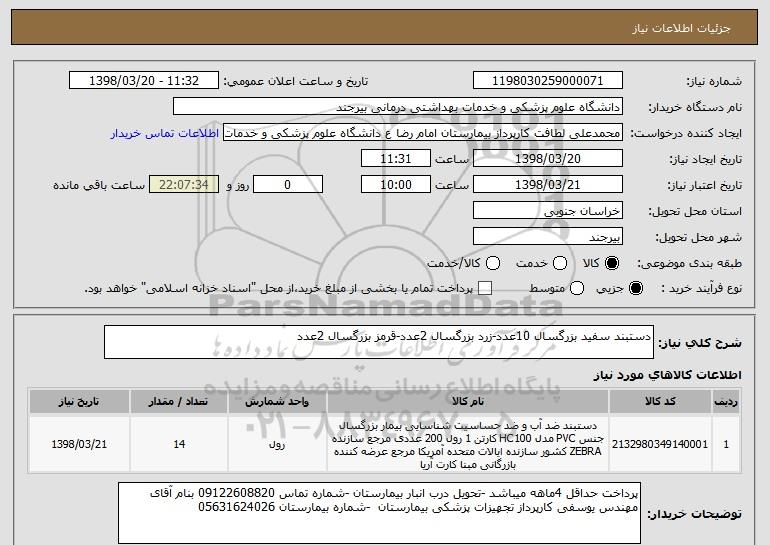The image size is (770, 545).
Task: Click the remaining time countdown 22:07:34
Action: click(184, 185)
